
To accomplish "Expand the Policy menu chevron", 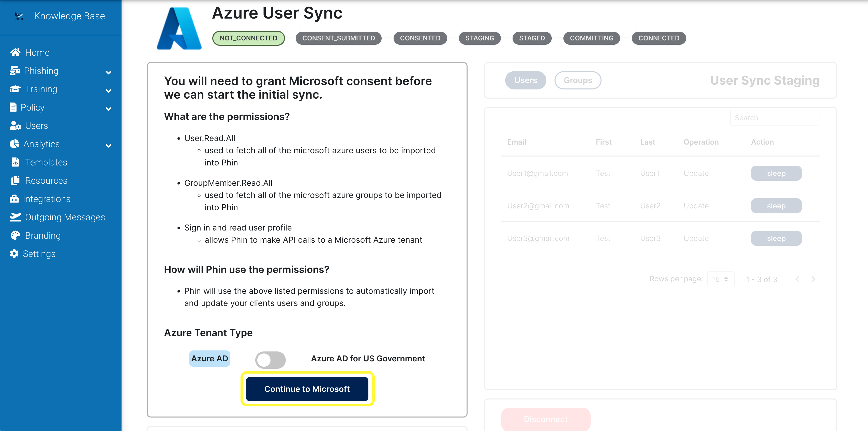I will (x=109, y=109).
